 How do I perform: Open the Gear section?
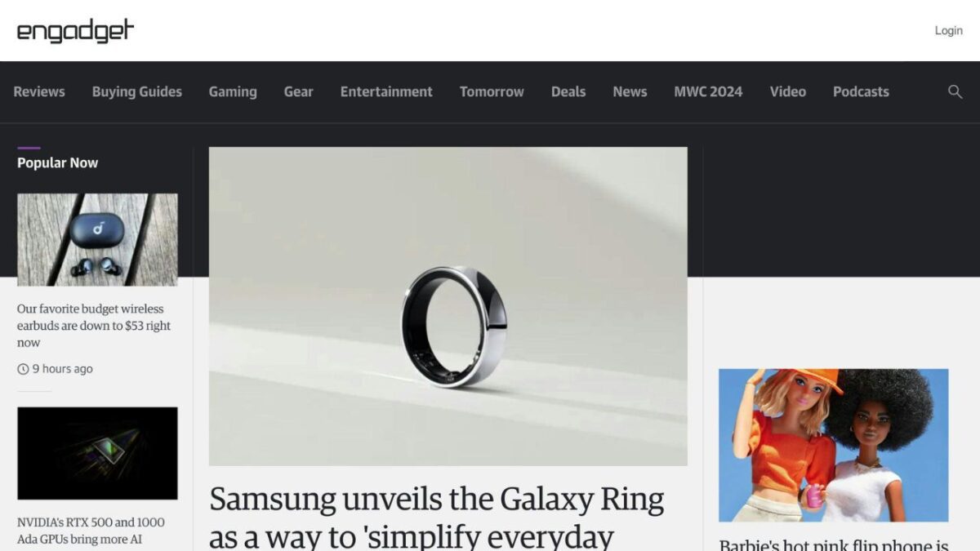298,91
